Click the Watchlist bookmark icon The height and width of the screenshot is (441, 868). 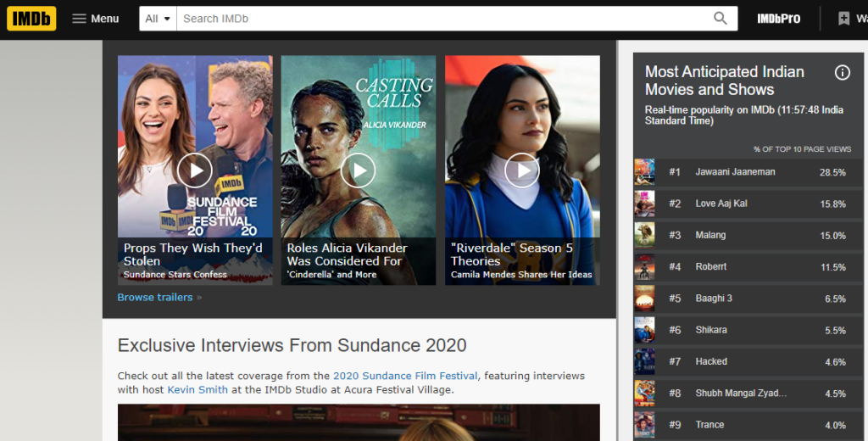pos(844,19)
